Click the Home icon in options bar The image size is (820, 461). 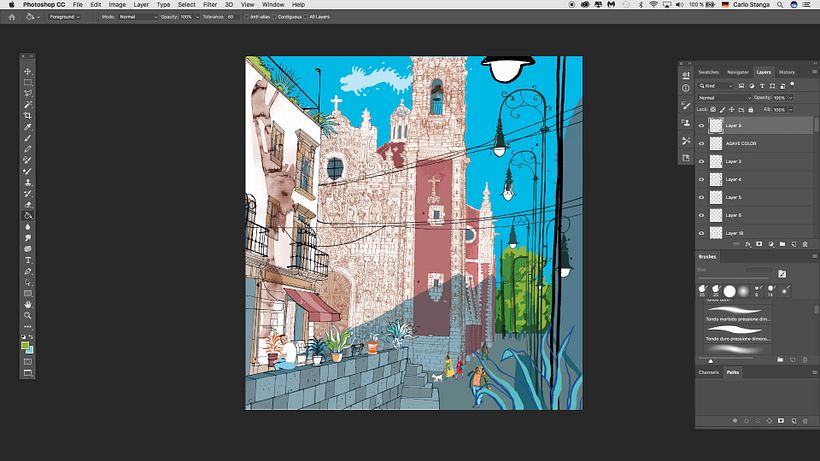9,17
